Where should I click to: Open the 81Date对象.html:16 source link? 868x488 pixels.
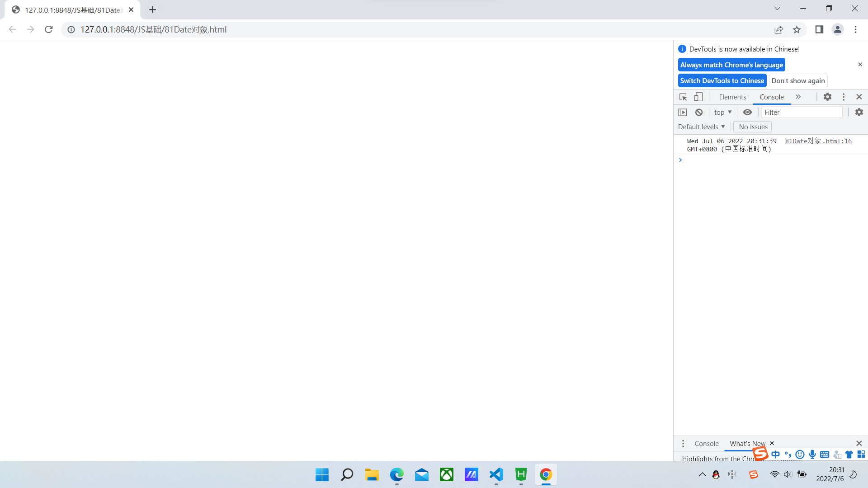click(818, 141)
